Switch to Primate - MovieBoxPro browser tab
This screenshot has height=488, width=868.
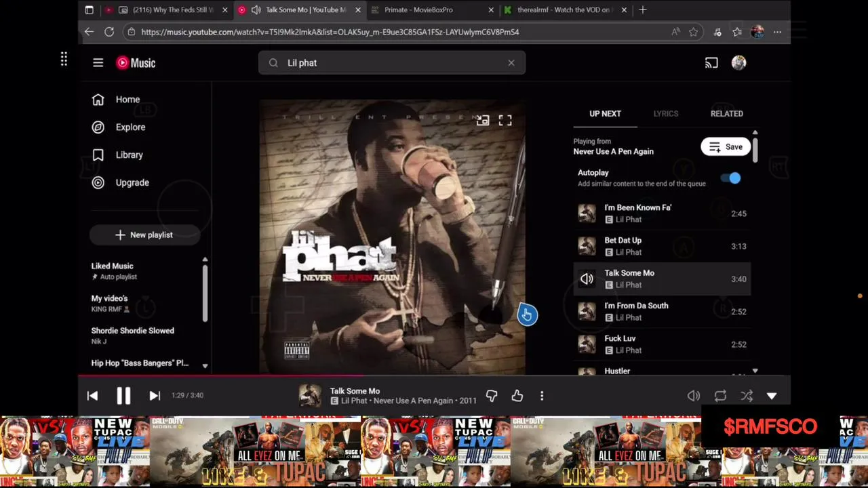click(x=432, y=10)
